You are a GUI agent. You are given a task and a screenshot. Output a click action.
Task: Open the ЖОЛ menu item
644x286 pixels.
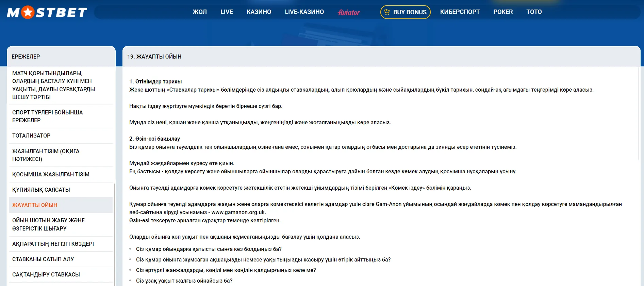[x=199, y=12]
